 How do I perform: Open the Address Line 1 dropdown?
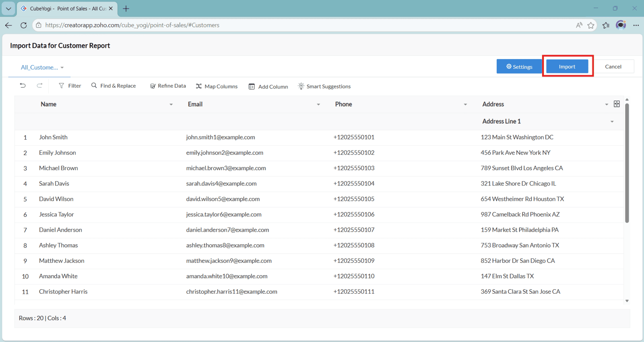click(612, 122)
